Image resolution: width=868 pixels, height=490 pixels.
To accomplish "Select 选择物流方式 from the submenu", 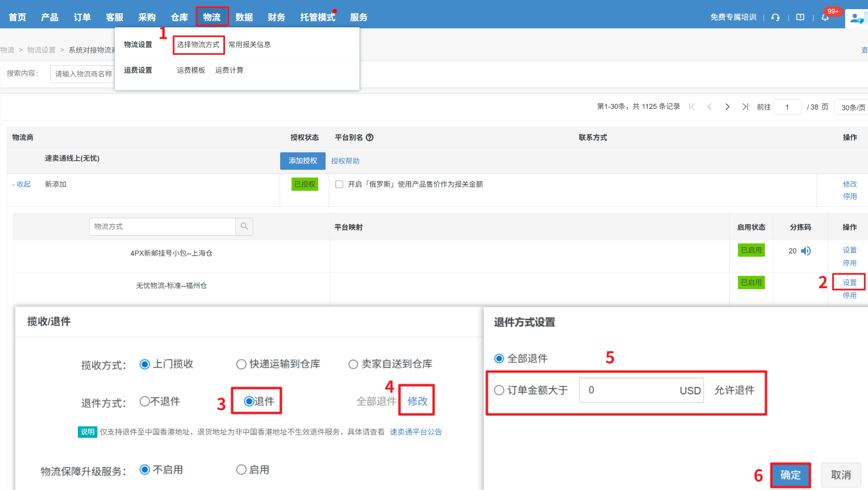I will (x=198, y=44).
